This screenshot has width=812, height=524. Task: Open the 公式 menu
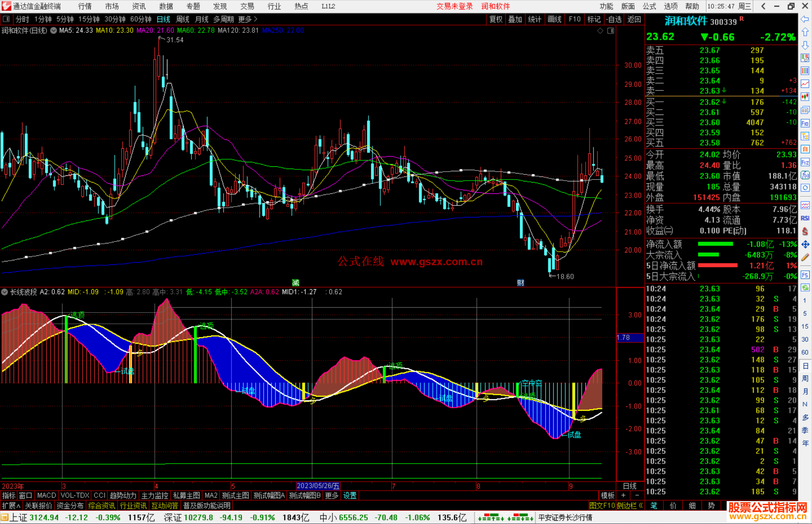click(x=649, y=6)
